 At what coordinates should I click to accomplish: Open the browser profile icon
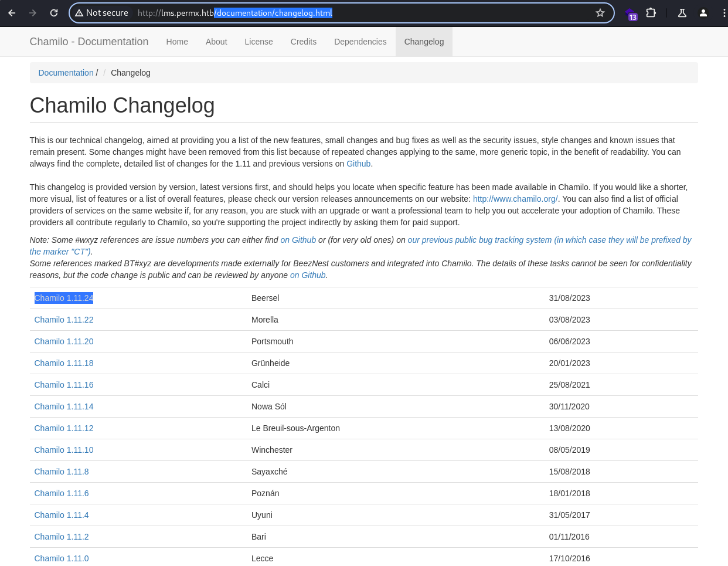(x=703, y=13)
